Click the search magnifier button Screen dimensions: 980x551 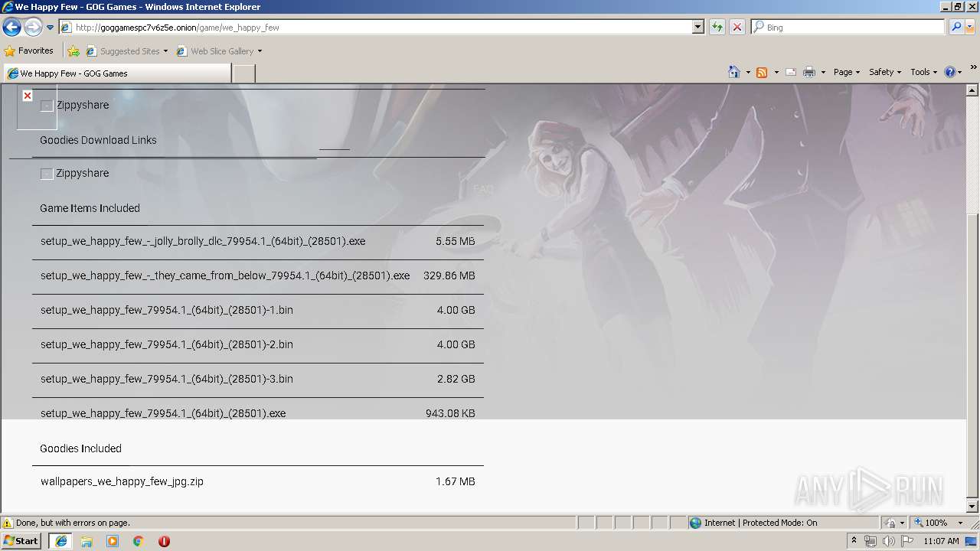click(x=955, y=28)
